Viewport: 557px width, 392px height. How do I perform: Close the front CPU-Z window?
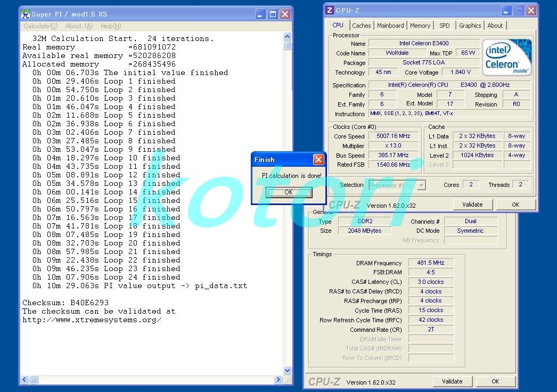[531, 10]
